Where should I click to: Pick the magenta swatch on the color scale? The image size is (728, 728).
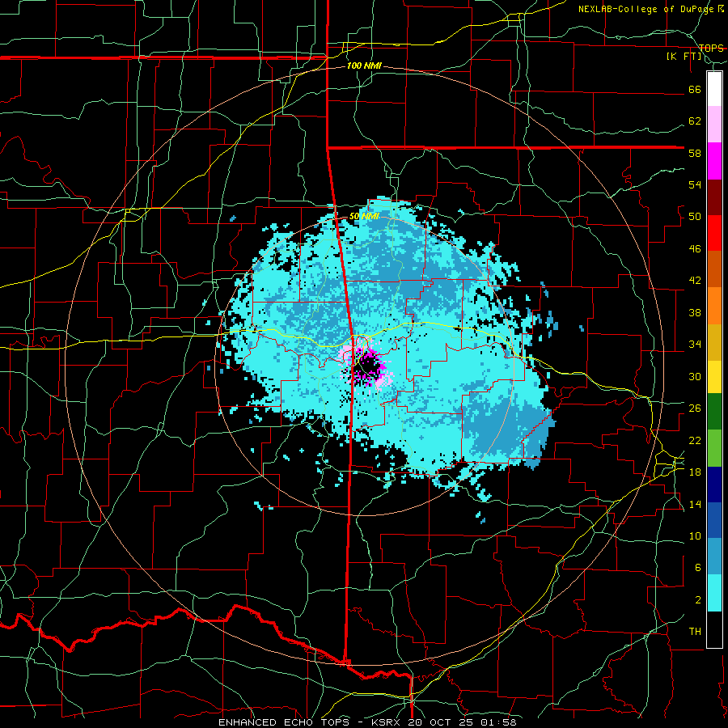click(714, 161)
